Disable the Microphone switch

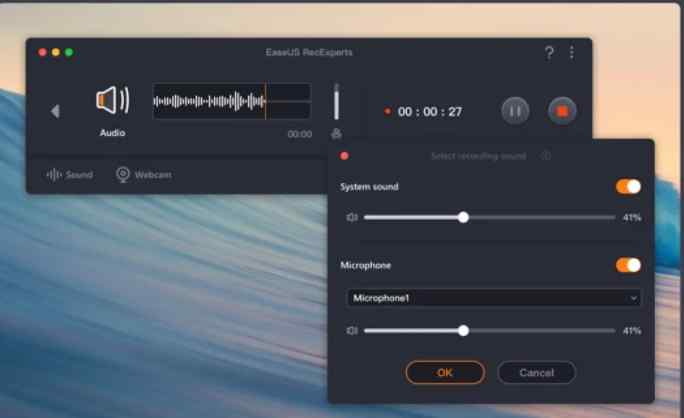click(x=628, y=265)
